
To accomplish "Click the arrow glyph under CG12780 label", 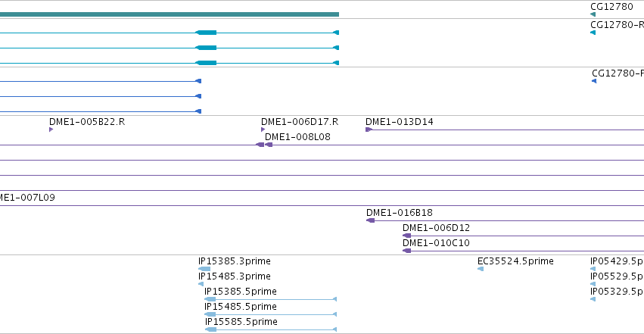I will coord(593,14).
